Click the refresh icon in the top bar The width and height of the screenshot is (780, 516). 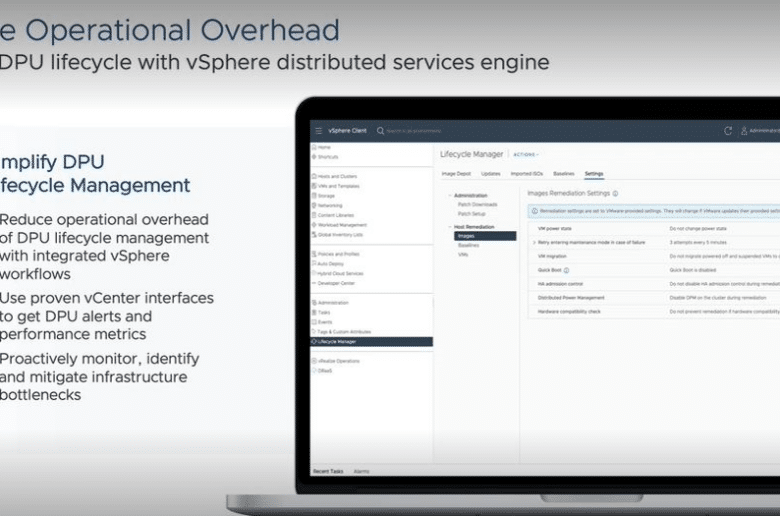[728, 131]
